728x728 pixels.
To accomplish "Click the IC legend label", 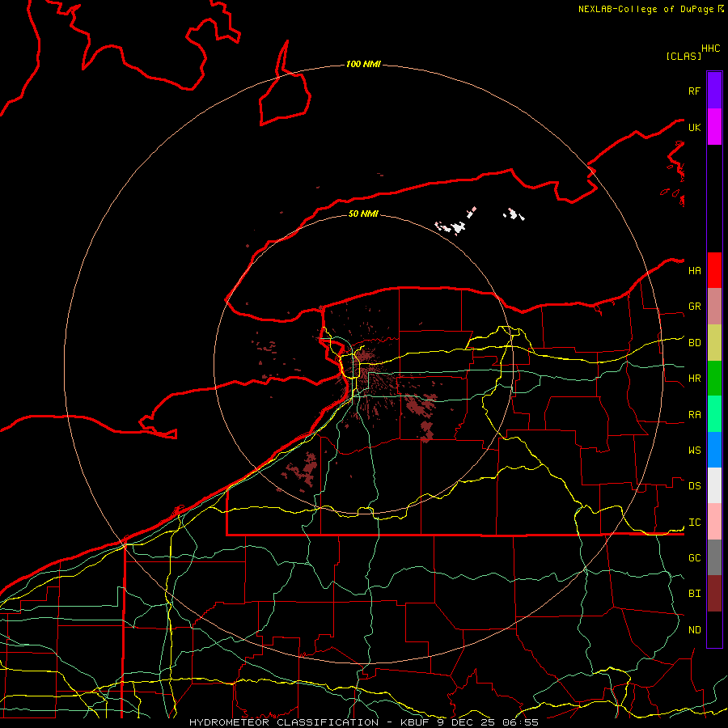I will coord(694,522).
